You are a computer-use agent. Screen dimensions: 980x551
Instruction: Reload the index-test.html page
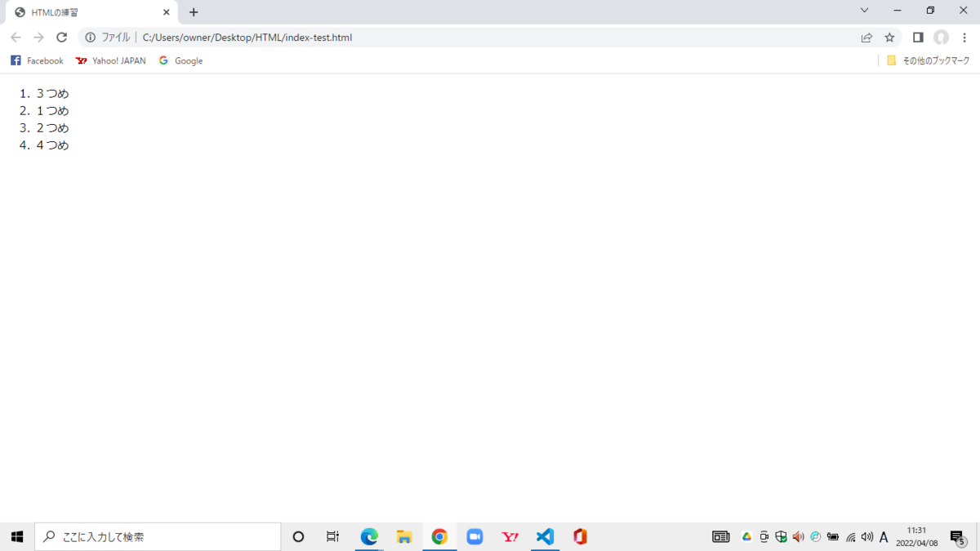61,38
